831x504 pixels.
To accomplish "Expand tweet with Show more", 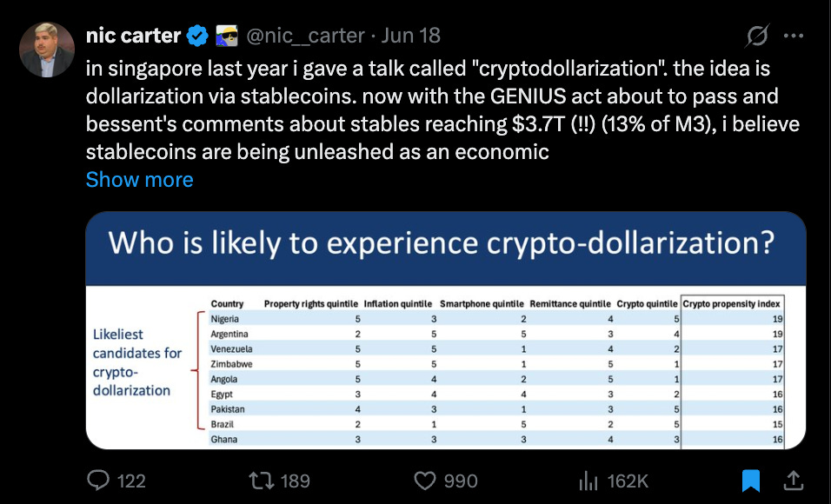I will pyautogui.click(x=139, y=180).
